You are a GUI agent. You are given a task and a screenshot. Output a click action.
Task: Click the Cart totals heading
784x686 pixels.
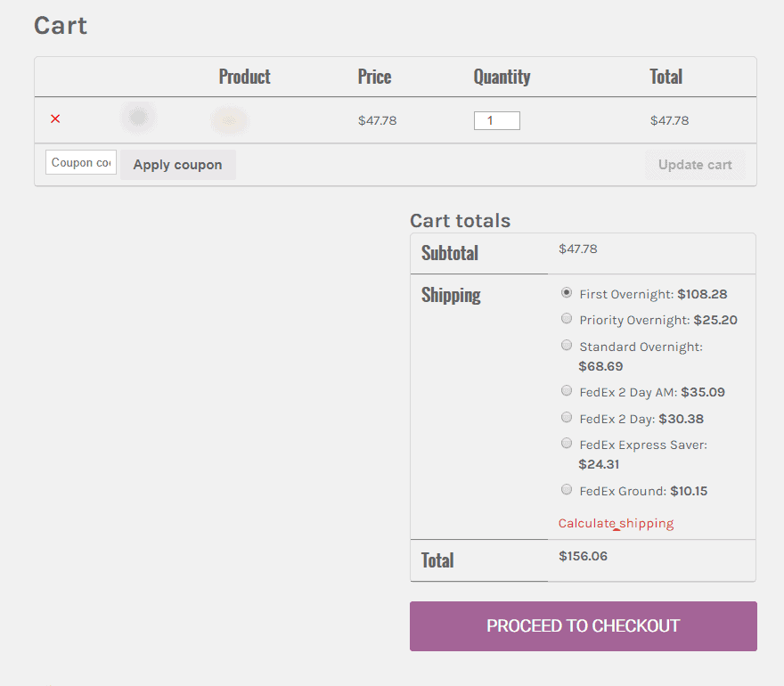460,221
